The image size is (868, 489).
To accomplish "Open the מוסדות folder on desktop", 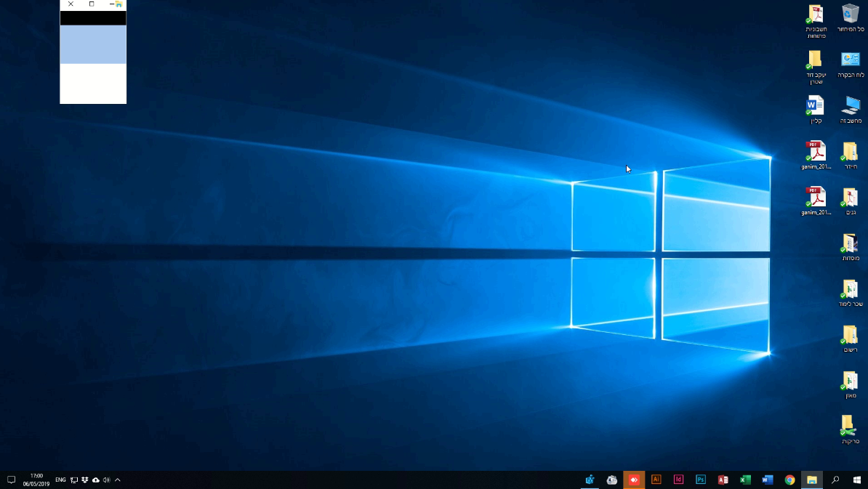I will (851, 247).
